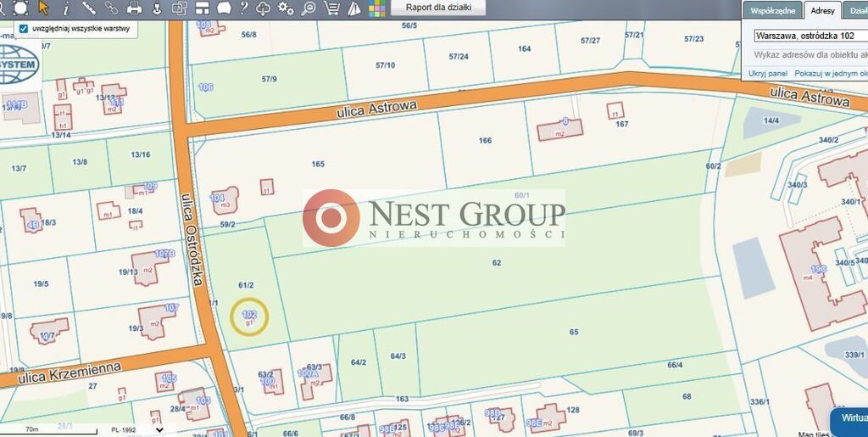Click the street view pegman icon
The image size is (868, 437).
[x=157, y=8]
